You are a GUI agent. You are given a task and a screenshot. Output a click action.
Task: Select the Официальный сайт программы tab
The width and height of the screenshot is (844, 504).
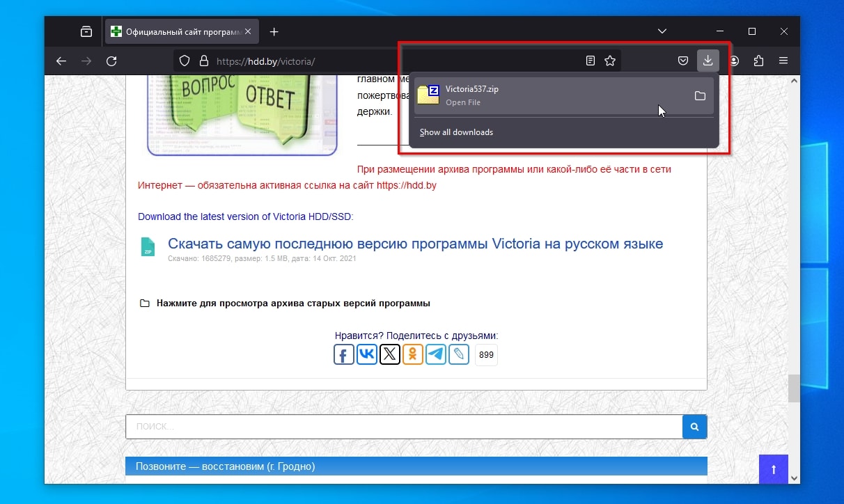[x=182, y=31]
